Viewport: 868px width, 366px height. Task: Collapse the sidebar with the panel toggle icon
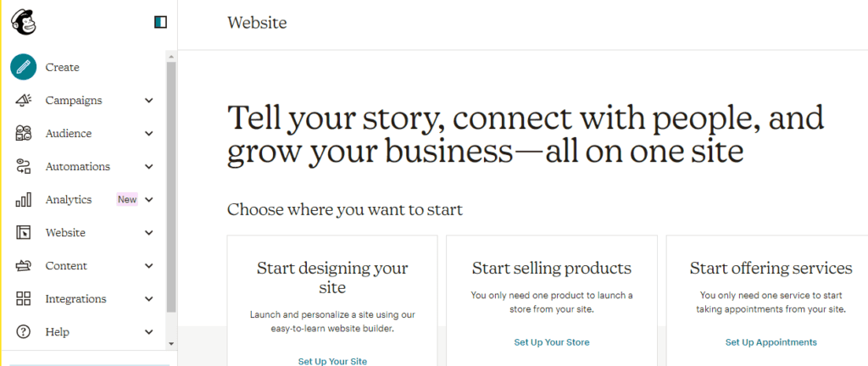(x=160, y=22)
